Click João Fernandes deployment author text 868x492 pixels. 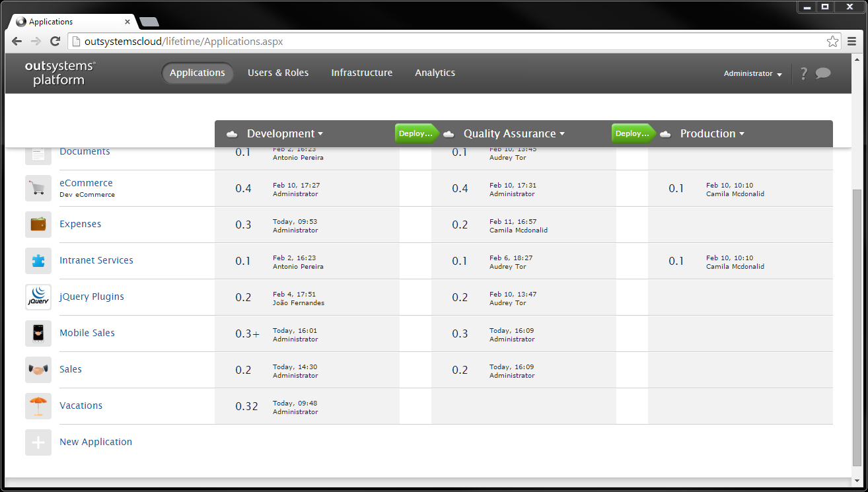pyautogui.click(x=299, y=303)
